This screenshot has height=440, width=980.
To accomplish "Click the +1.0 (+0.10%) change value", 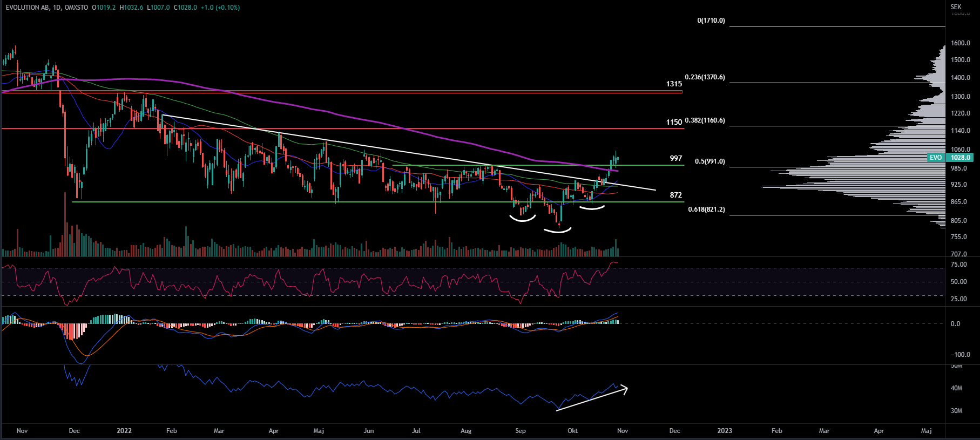I will click(220, 8).
